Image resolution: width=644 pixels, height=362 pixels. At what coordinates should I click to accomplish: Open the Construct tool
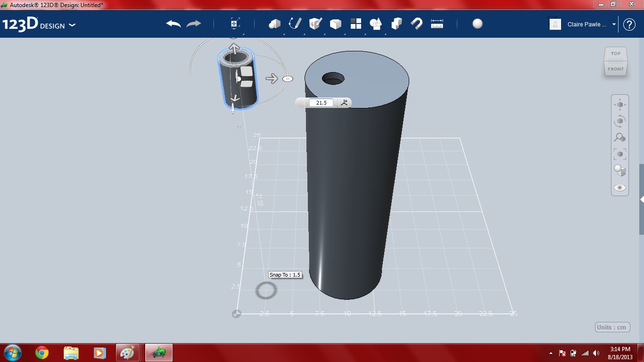[315, 24]
